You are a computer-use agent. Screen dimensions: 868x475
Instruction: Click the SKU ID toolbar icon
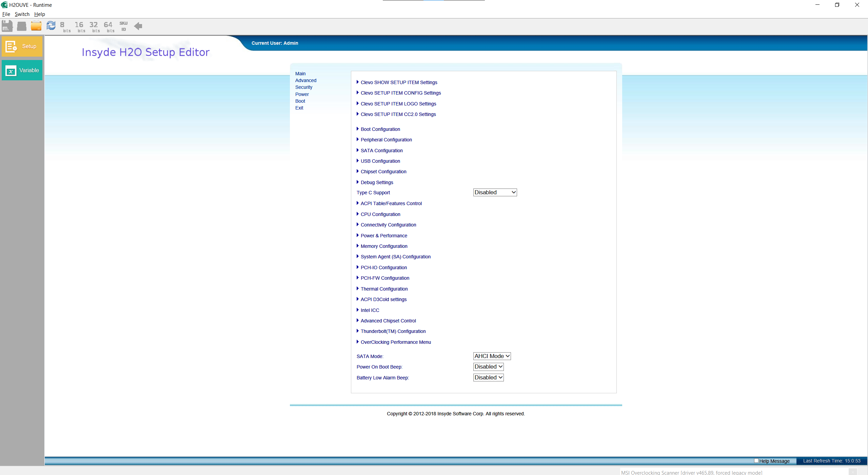pos(123,26)
